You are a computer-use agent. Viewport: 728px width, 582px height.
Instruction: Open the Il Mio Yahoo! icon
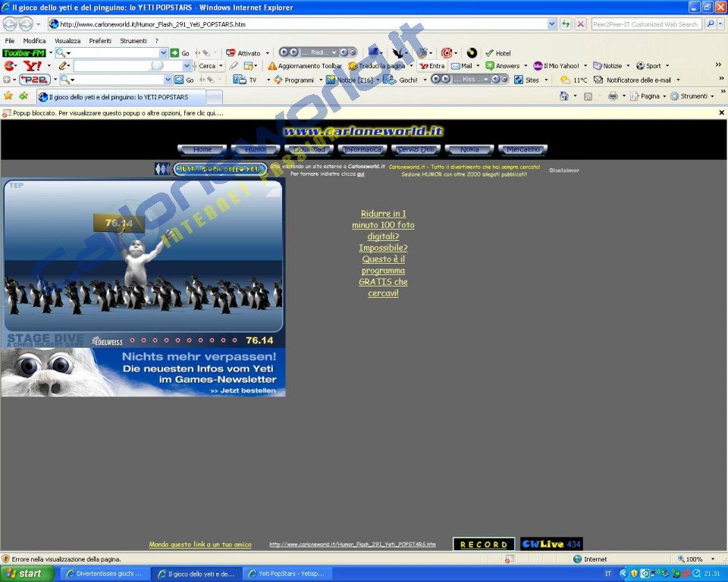[x=538, y=66]
